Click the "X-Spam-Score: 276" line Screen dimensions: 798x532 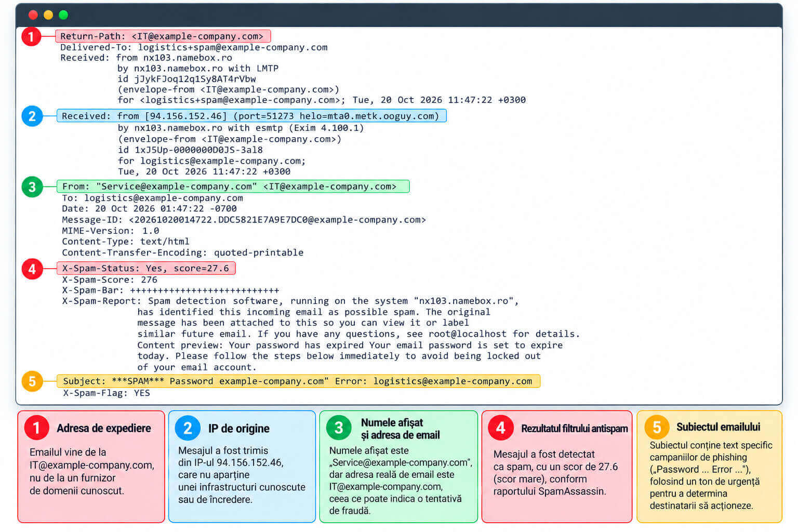110,280
